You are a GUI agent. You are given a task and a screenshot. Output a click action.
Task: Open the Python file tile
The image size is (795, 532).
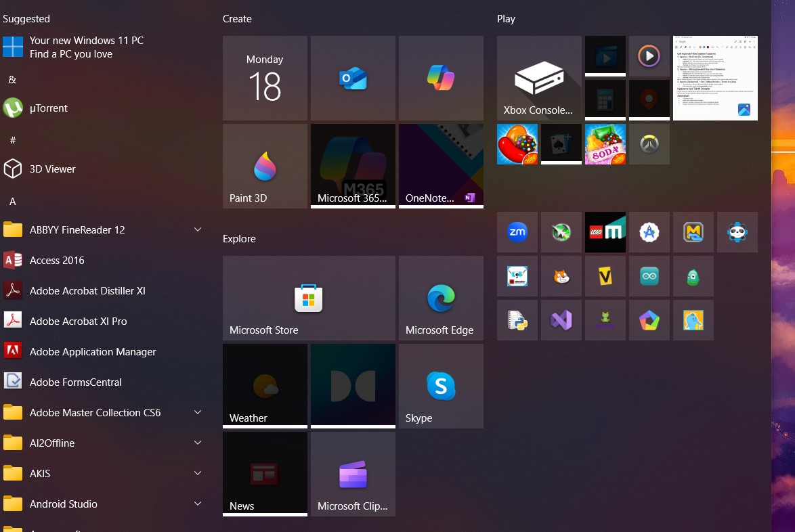[x=517, y=320]
